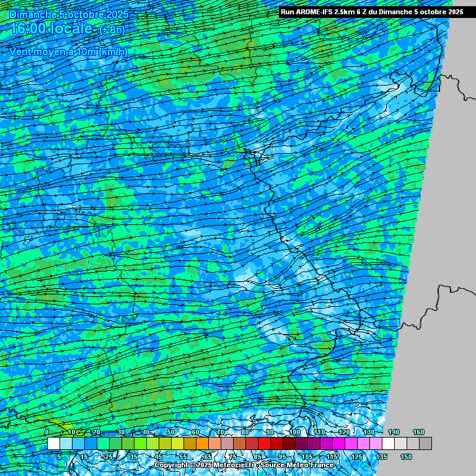The image size is (476, 476).
Task: Select the dark maroon 95–100 km/h swatch
Action: (x=289, y=443)
